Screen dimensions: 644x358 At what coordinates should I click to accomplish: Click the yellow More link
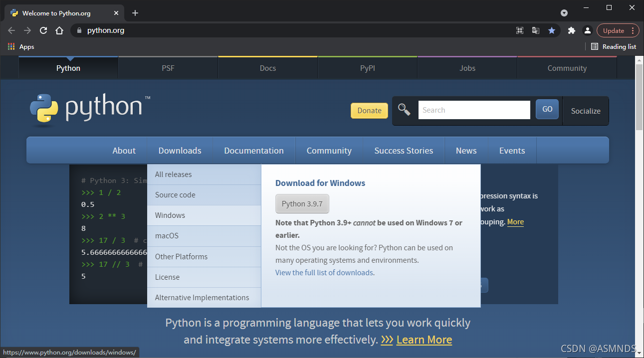point(515,222)
